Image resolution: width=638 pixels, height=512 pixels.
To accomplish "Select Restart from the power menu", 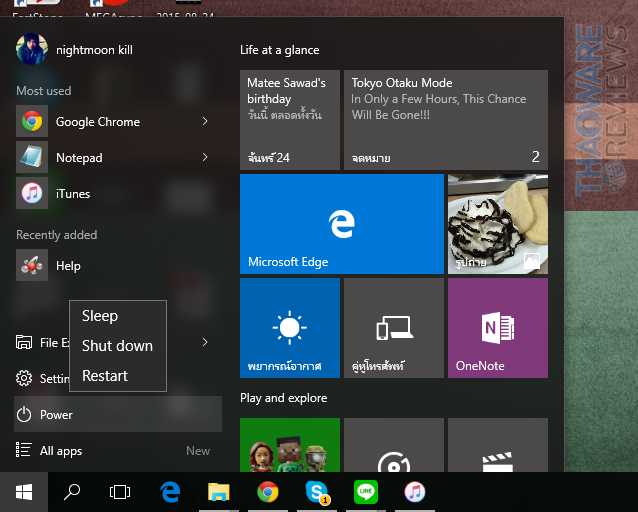I will point(105,376).
